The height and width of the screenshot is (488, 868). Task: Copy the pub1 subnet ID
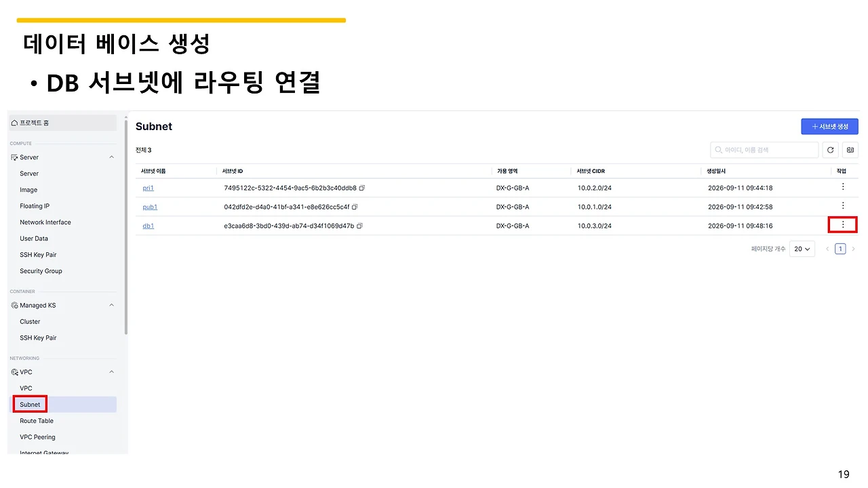(355, 207)
